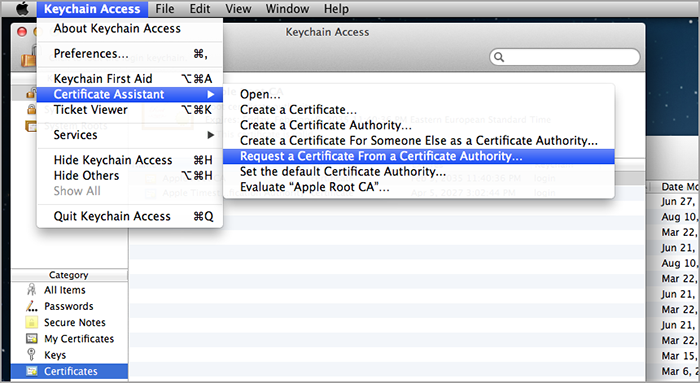
Task: Click the All Items keys icon
Action: 31,290
